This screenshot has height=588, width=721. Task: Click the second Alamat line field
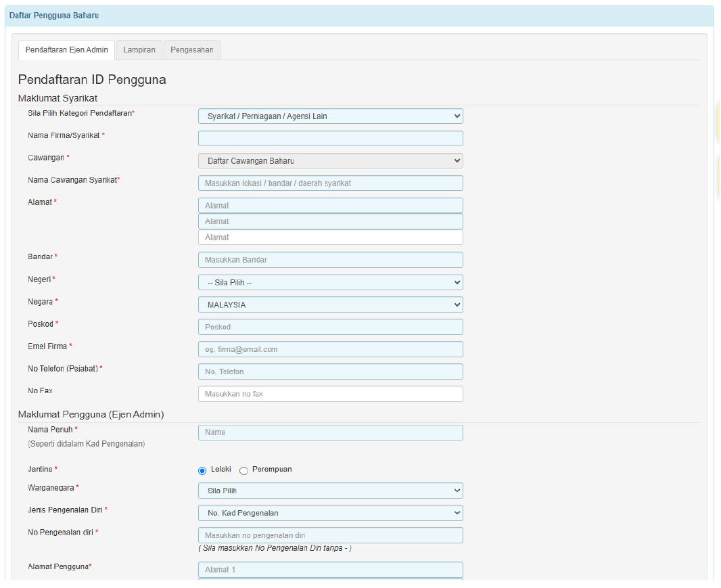point(330,221)
